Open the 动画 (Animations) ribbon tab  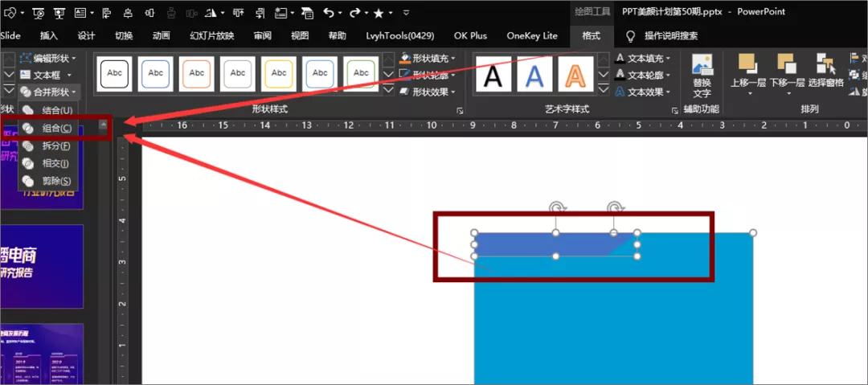(x=161, y=36)
